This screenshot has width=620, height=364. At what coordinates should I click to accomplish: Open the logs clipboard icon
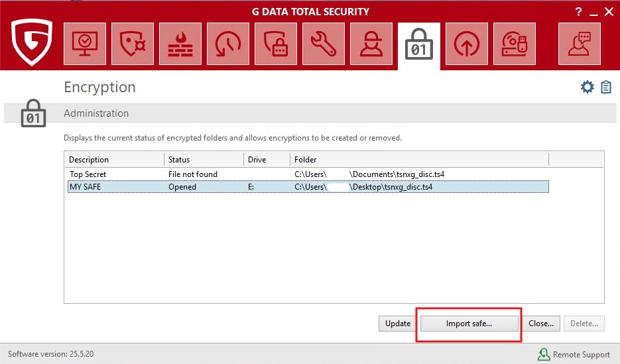click(606, 87)
